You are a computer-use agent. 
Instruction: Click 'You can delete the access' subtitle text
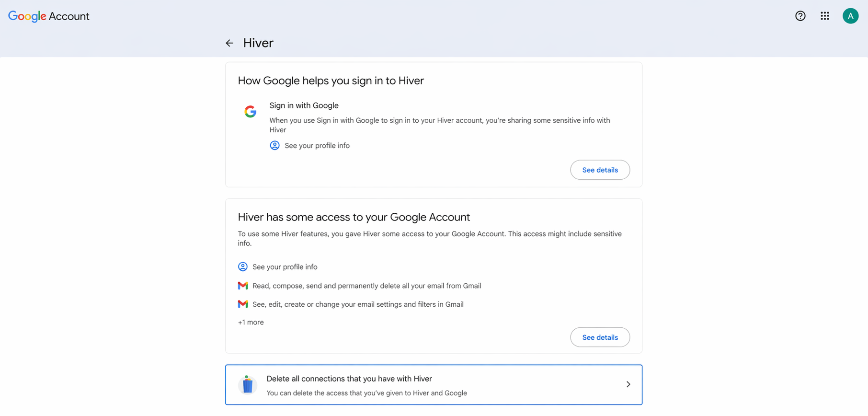click(x=367, y=393)
